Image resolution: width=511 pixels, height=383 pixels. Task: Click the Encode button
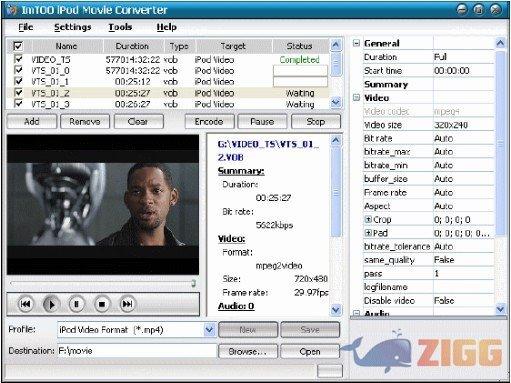[209, 122]
